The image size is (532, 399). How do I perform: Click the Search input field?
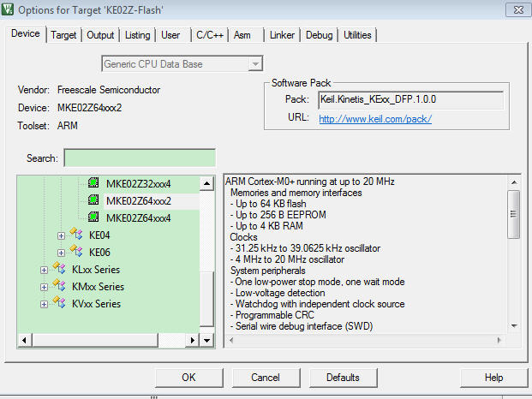coord(140,158)
